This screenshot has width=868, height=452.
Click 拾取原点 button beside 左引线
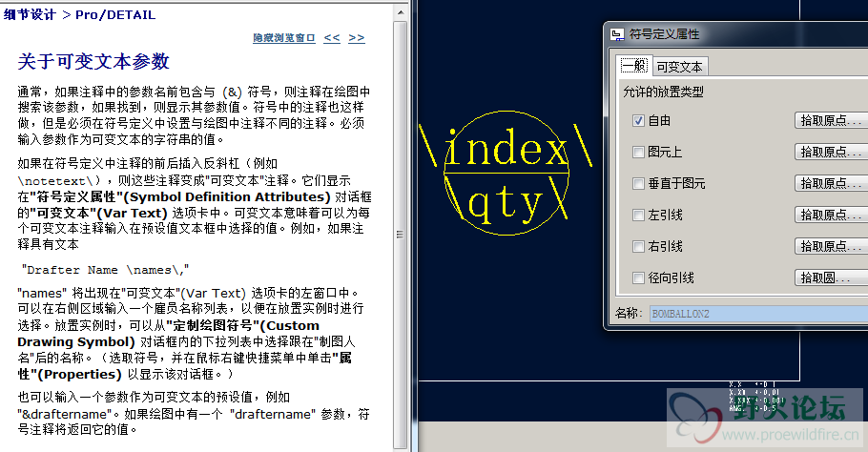(x=831, y=216)
